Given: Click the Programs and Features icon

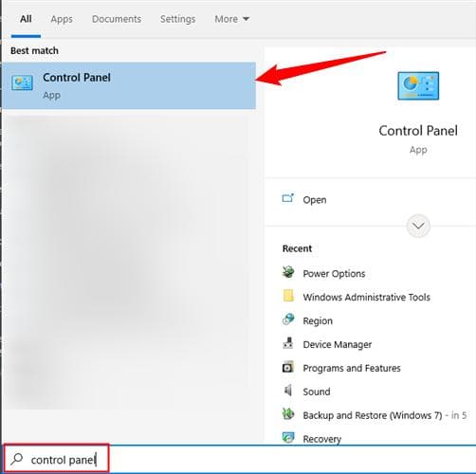Looking at the screenshot, I should (x=288, y=367).
